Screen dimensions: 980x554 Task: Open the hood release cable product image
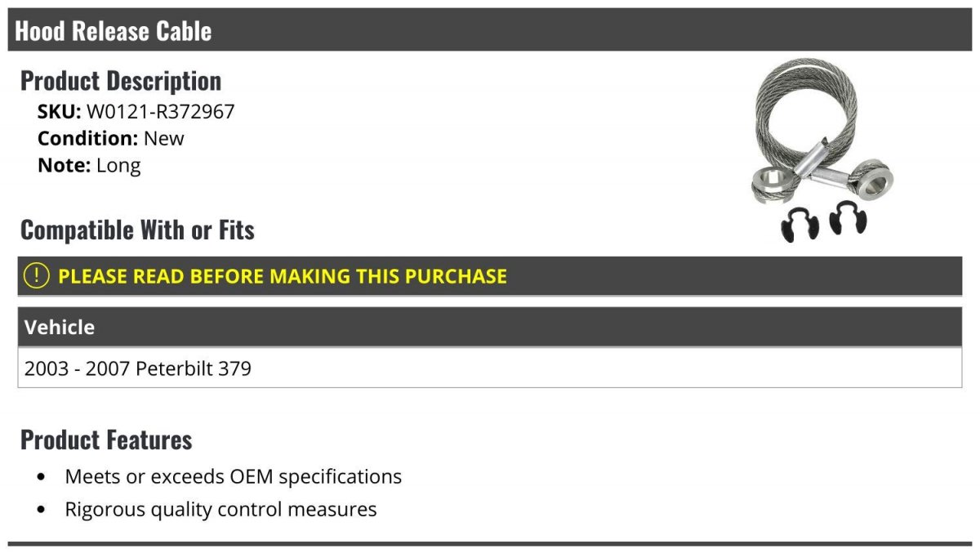tap(822, 150)
